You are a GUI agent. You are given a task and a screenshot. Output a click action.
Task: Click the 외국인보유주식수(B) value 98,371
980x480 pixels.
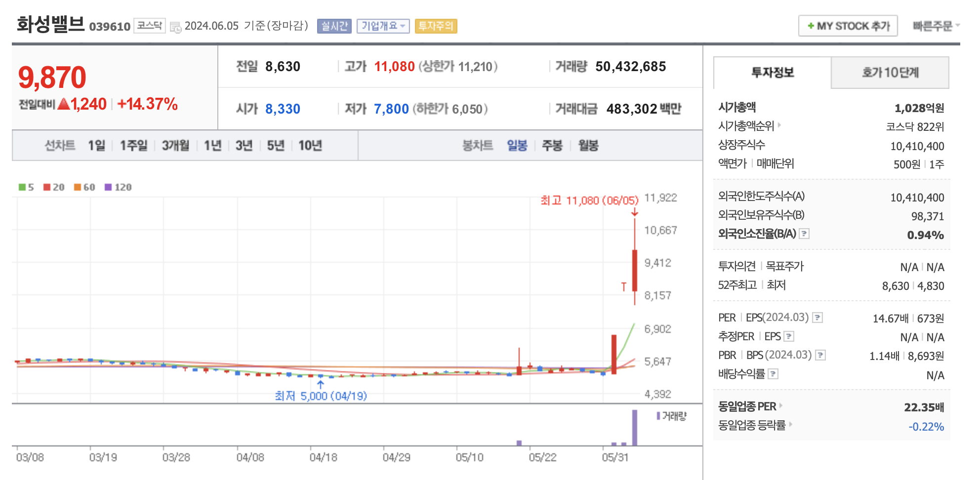pyautogui.click(x=928, y=216)
